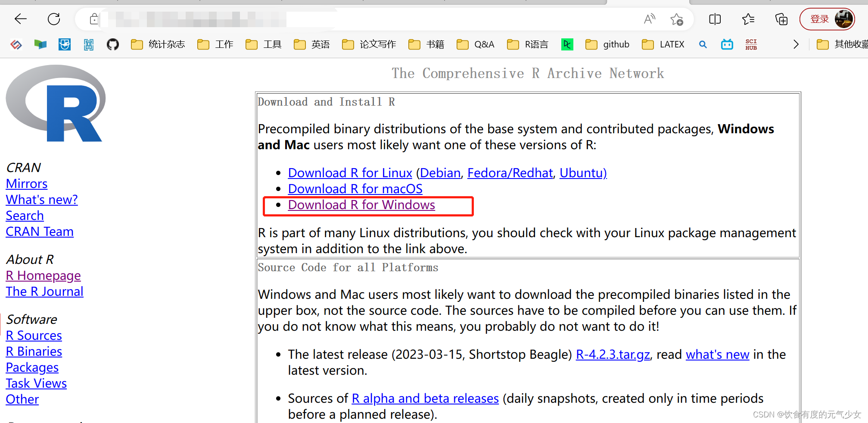This screenshot has height=423, width=868.
Task: Open the Fedora/Redhat link
Action: (510, 173)
